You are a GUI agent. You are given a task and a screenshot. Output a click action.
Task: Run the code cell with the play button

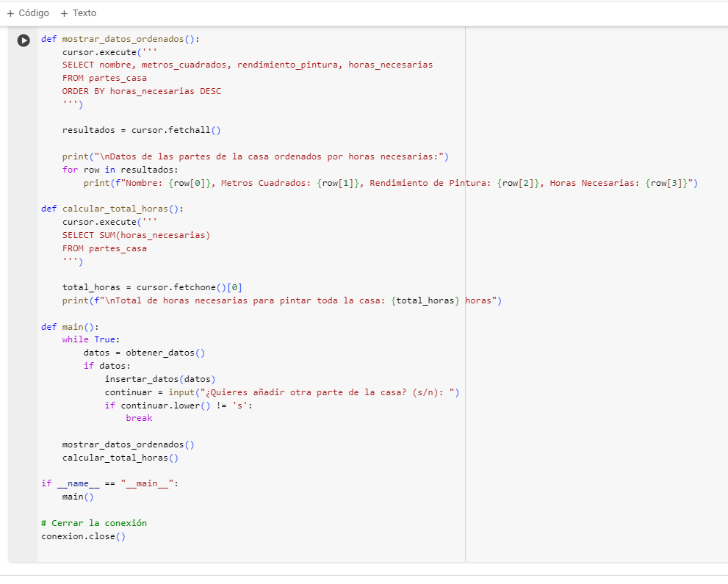(x=24, y=40)
